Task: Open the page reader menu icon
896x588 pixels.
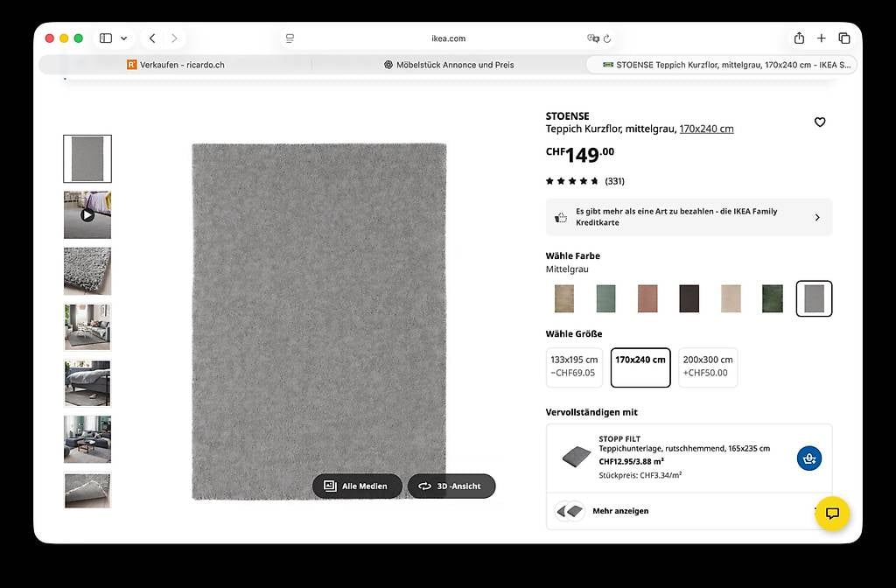Action: pyautogui.click(x=290, y=38)
